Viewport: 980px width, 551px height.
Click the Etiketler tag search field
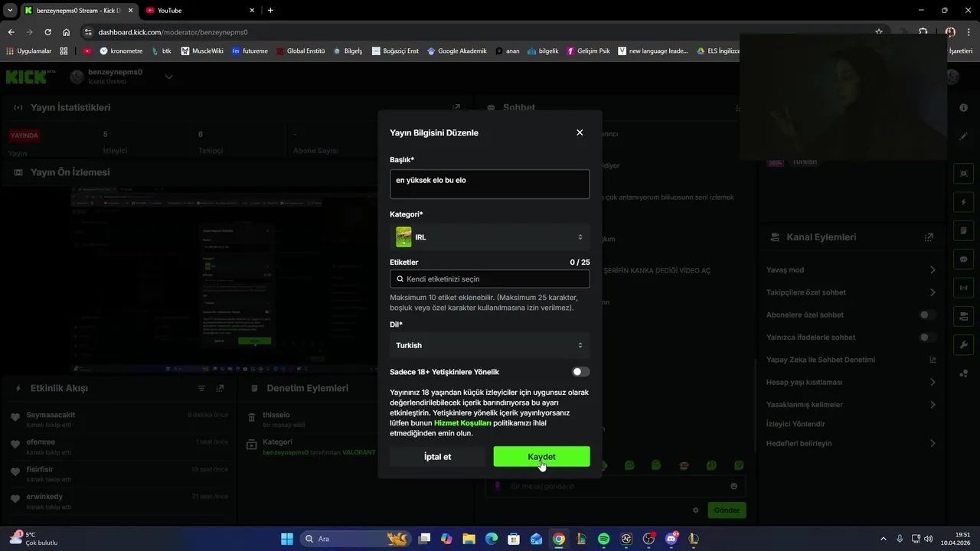click(x=489, y=279)
